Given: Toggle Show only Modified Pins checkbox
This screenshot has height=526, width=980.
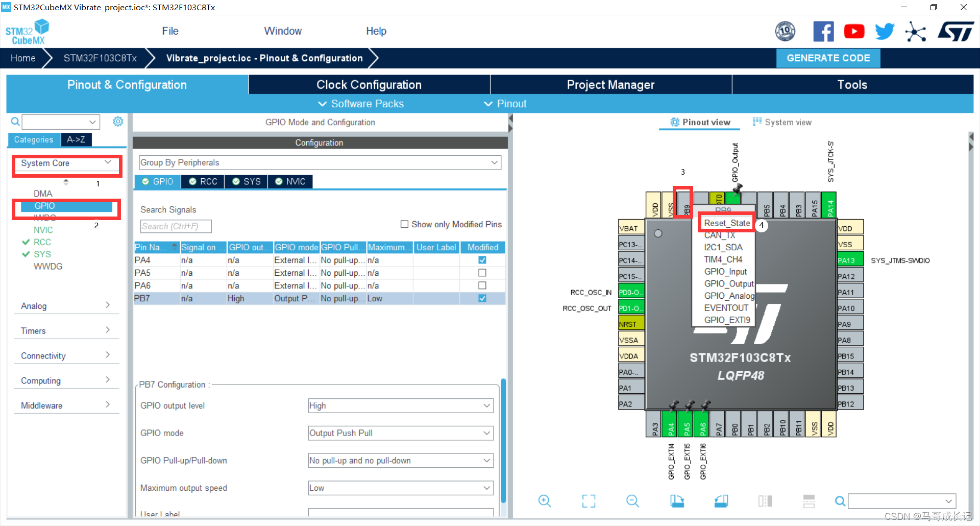Looking at the screenshot, I should coord(404,224).
